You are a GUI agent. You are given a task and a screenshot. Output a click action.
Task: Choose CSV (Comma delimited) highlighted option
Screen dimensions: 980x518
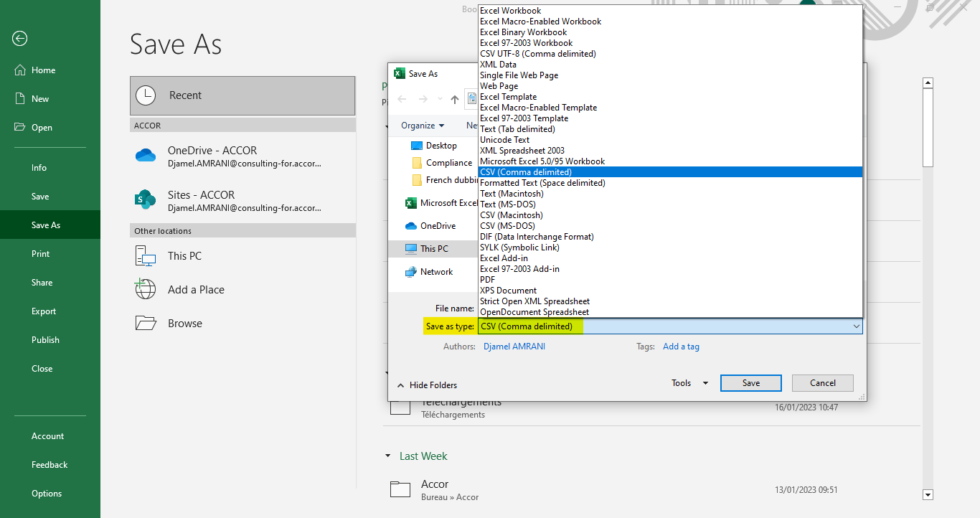point(670,172)
